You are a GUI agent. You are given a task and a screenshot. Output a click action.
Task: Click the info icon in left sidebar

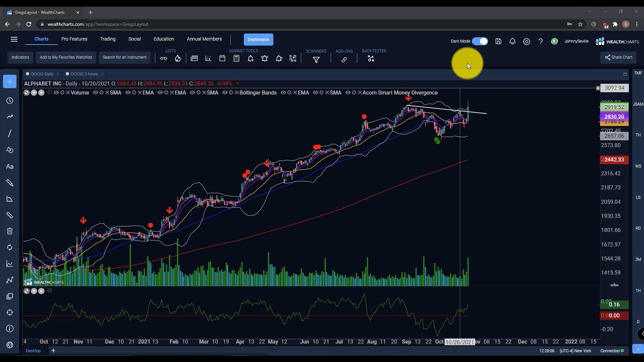tap(10, 329)
